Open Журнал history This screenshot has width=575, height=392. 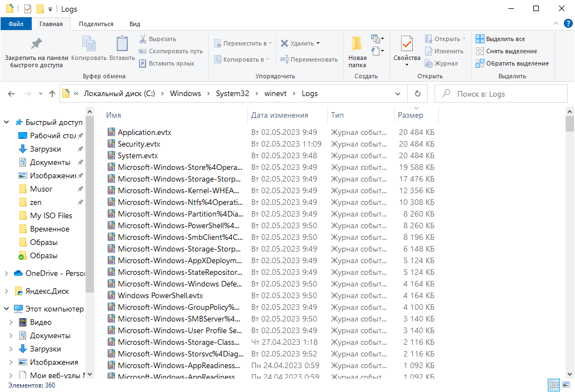point(441,63)
